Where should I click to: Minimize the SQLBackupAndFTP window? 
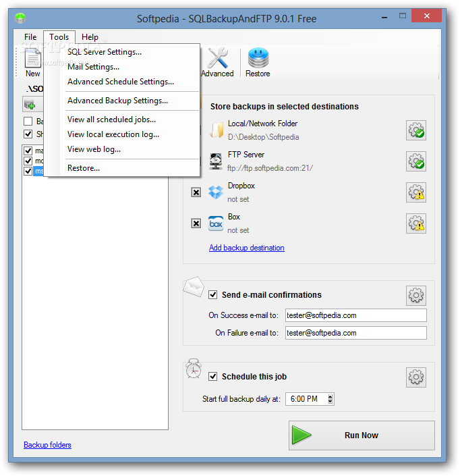[384, 17]
